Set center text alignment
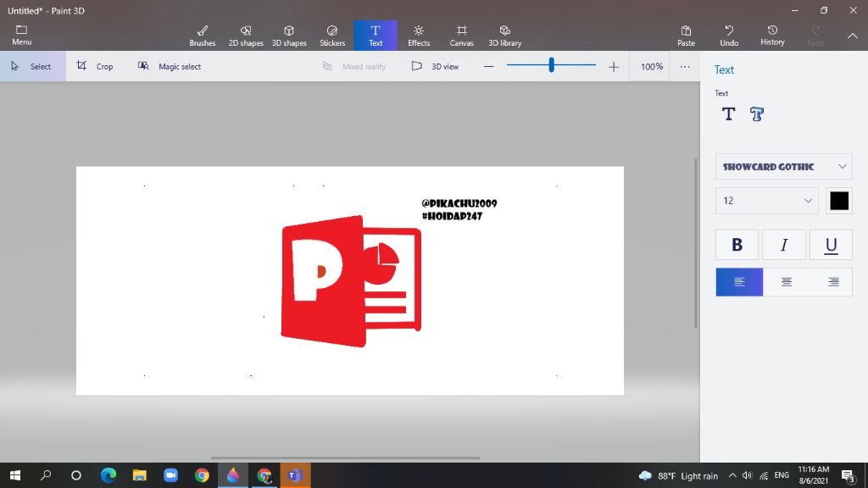The width and height of the screenshot is (868, 488). [786, 282]
